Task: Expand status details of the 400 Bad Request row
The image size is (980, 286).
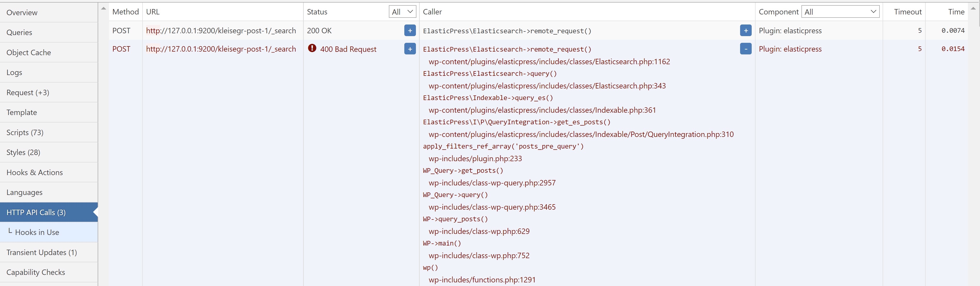Action: (x=409, y=49)
